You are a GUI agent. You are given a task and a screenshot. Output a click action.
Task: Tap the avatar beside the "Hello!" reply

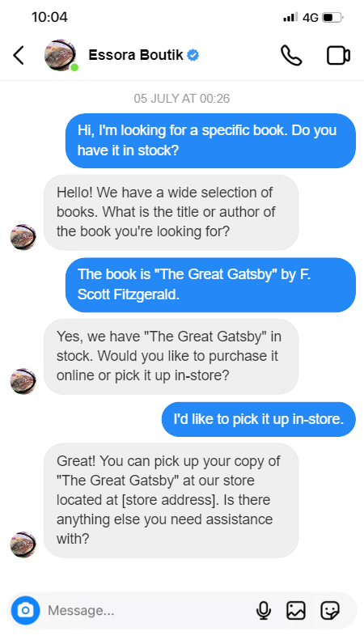tap(23, 237)
